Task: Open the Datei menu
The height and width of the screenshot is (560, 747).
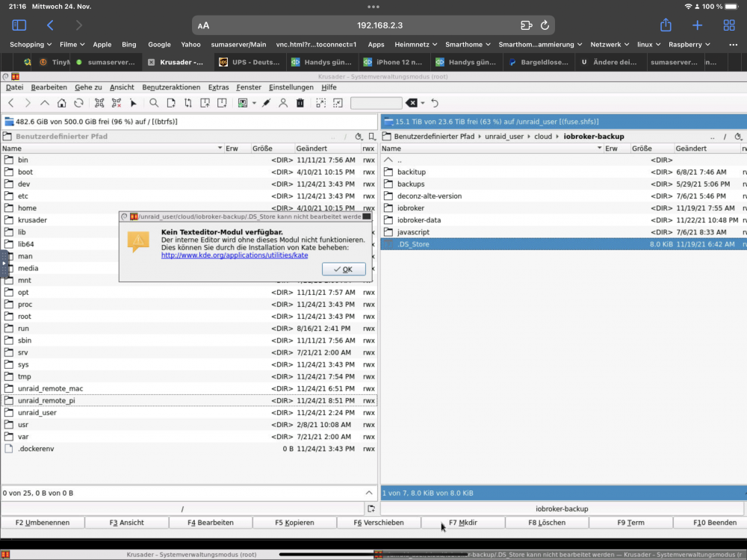Action: [14, 87]
